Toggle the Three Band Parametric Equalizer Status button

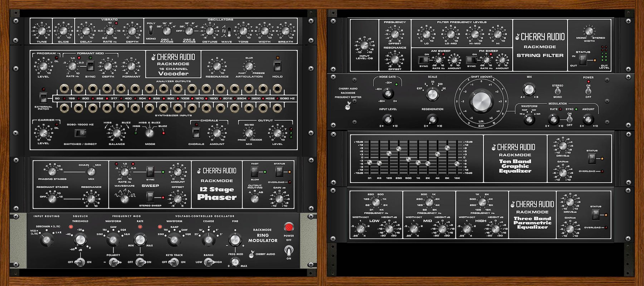[595, 215]
